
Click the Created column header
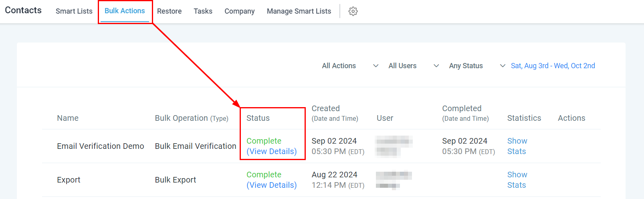click(335, 113)
